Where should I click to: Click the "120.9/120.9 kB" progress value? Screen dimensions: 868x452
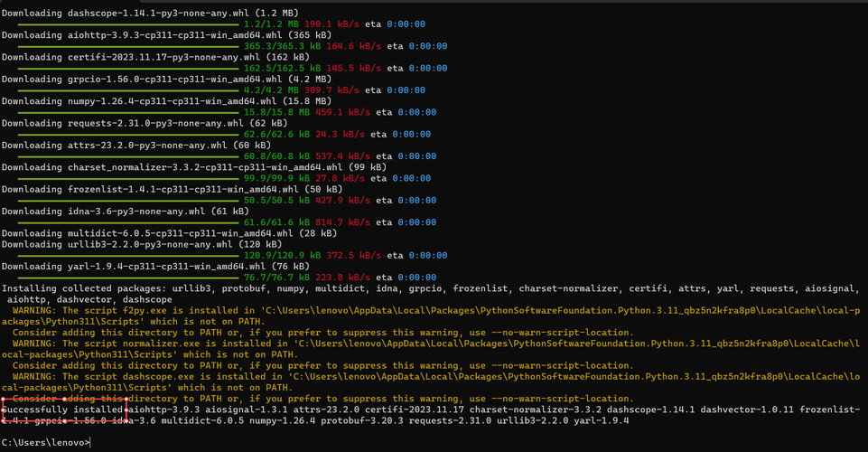283,255
